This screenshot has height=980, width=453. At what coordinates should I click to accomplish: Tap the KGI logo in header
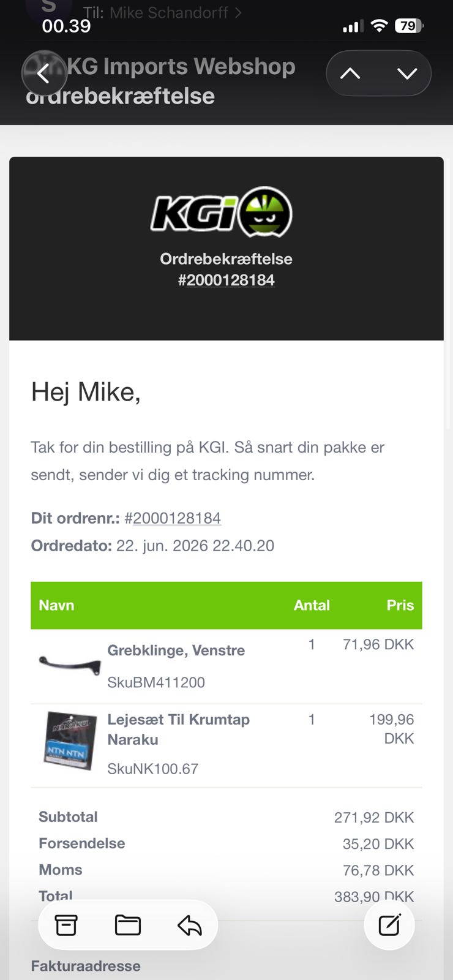tap(222, 213)
